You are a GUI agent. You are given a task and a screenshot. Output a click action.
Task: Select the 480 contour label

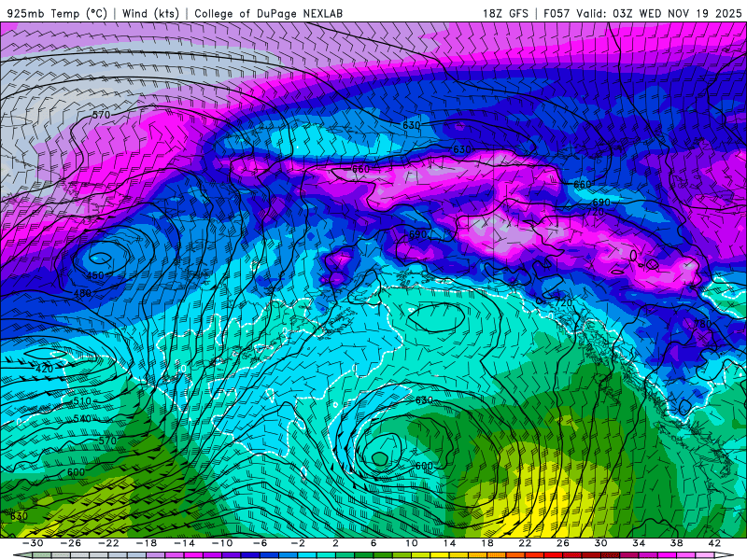(82, 293)
